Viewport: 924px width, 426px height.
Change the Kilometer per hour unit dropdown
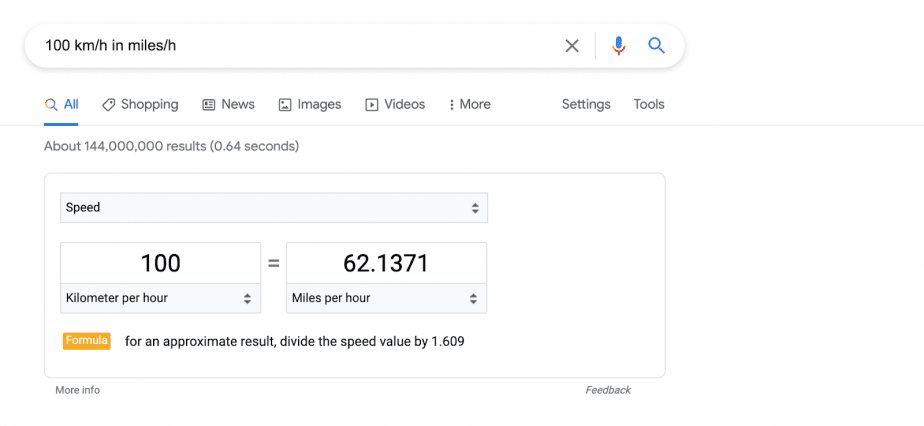pyautogui.click(x=160, y=298)
